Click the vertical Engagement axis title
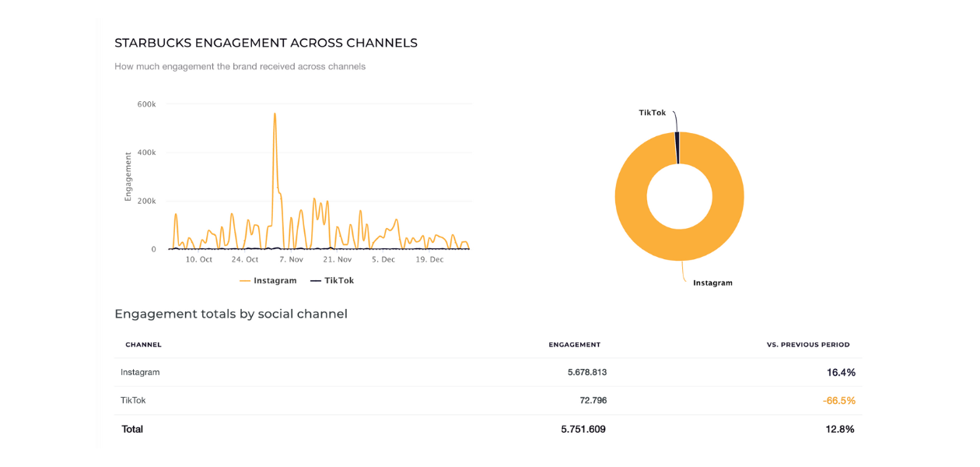Image resolution: width=980 pixels, height=467 pixels. [x=128, y=177]
